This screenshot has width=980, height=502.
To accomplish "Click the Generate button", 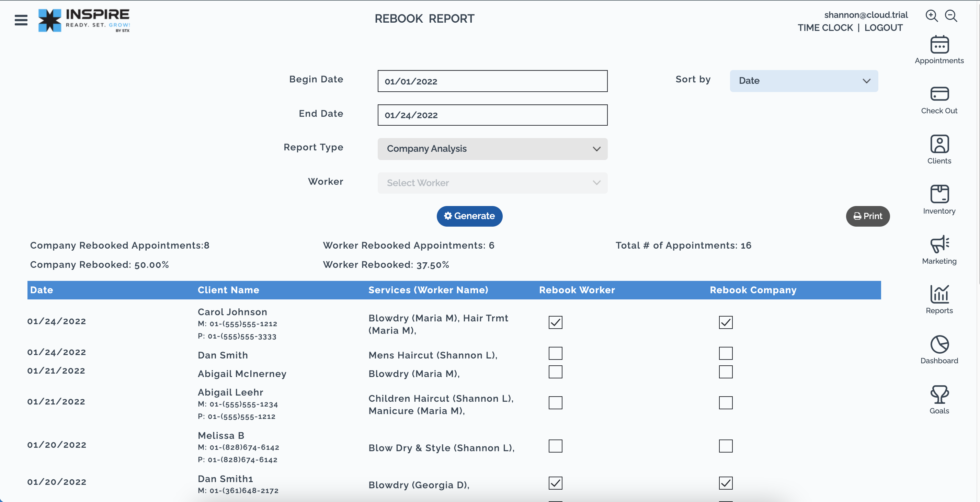I will [x=469, y=216].
